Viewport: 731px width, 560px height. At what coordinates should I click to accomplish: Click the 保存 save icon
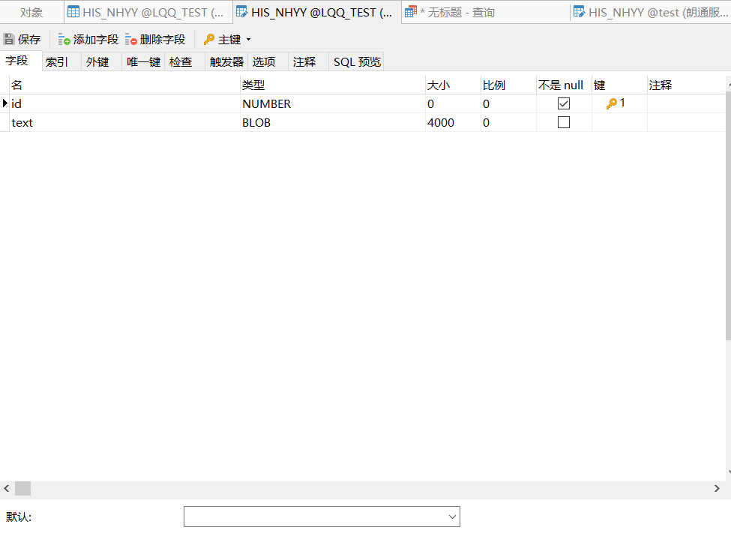click(x=8, y=38)
